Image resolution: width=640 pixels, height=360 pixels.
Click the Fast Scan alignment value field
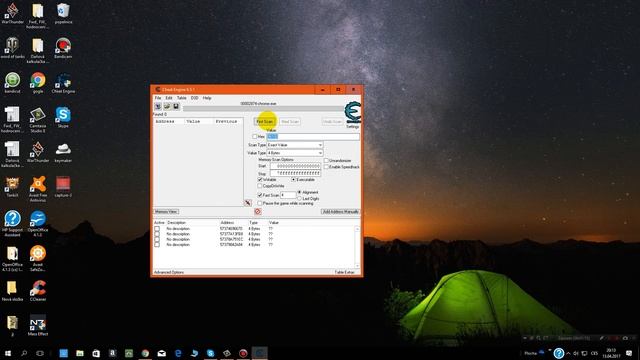click(288, 195)
